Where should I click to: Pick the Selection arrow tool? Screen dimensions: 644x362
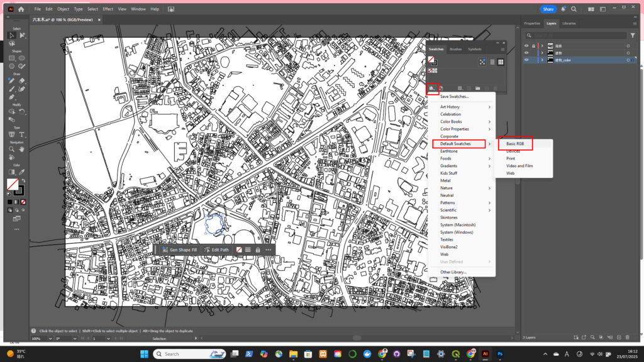12,35
